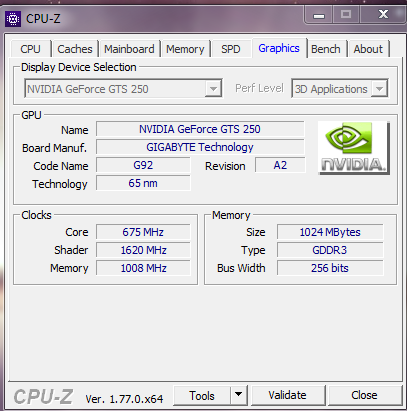Click the GPU Name field value

(x=200, y=129)
